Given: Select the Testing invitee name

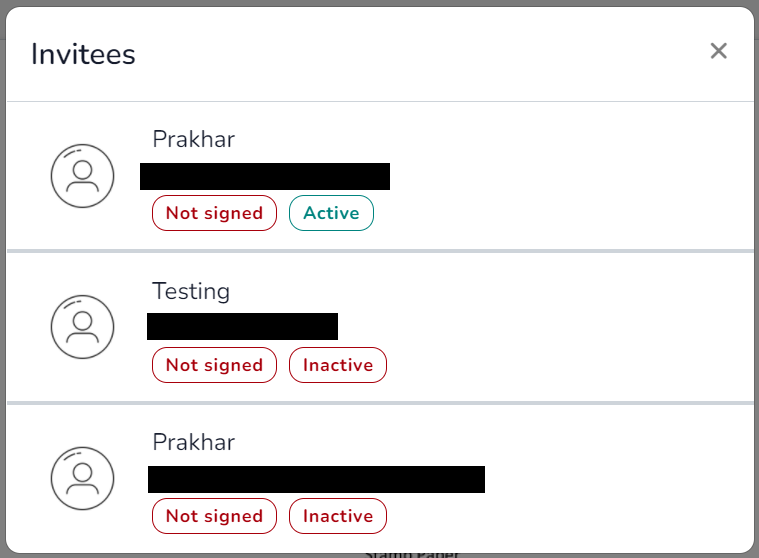Looking at the screenshot, I should (191, 291).
